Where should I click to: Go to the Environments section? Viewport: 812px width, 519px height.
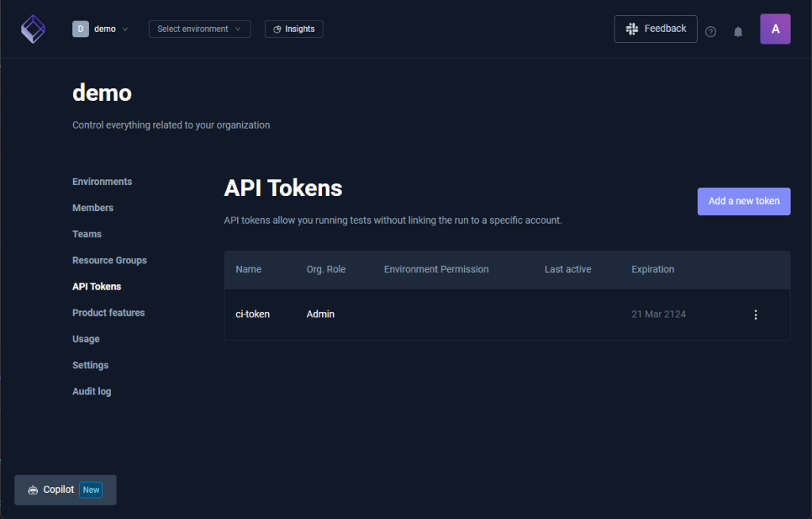[102, 182]
